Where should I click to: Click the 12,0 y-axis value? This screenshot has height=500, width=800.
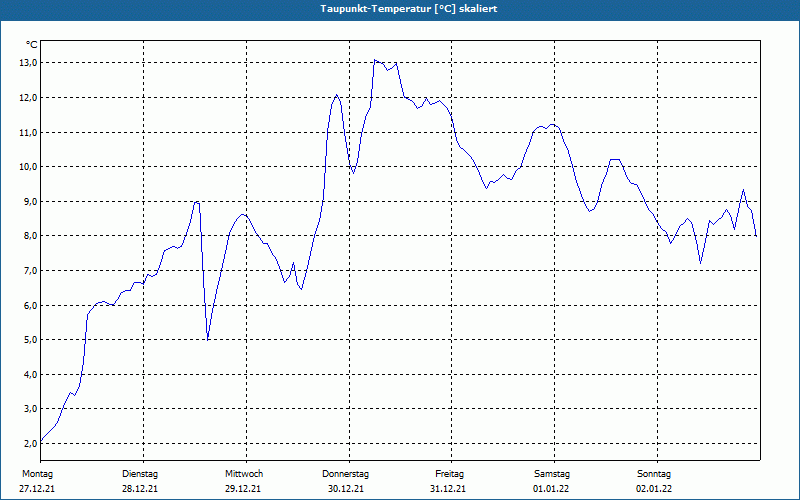(x=29, y=97)
